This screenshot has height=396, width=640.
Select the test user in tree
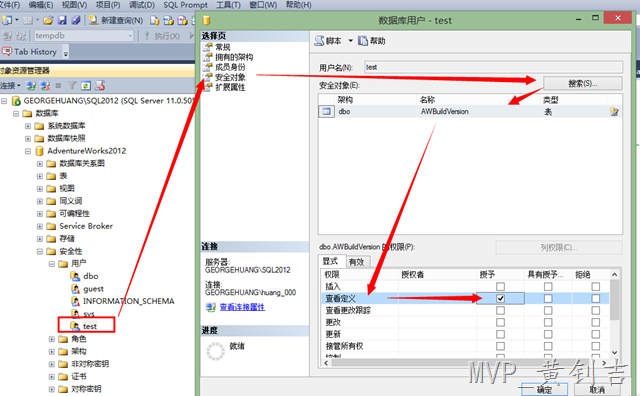(90, 326)
